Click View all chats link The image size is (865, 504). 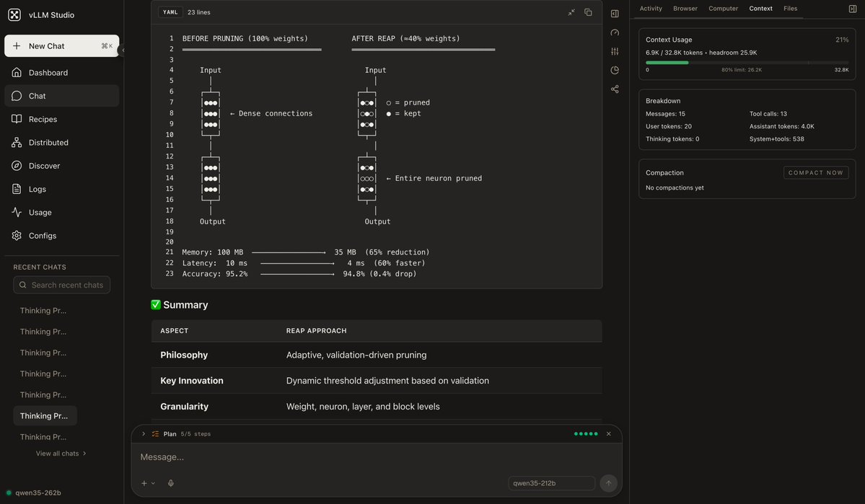[x=61, y=454]
